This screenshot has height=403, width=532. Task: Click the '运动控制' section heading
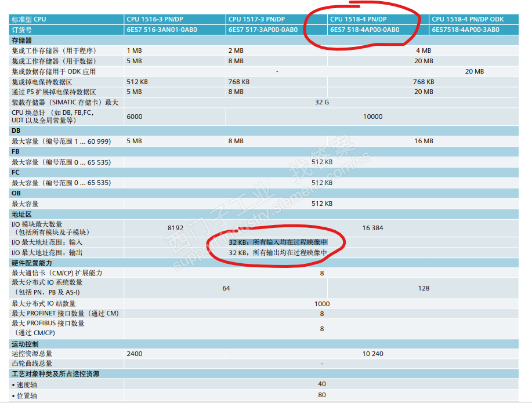click(25, 344)
